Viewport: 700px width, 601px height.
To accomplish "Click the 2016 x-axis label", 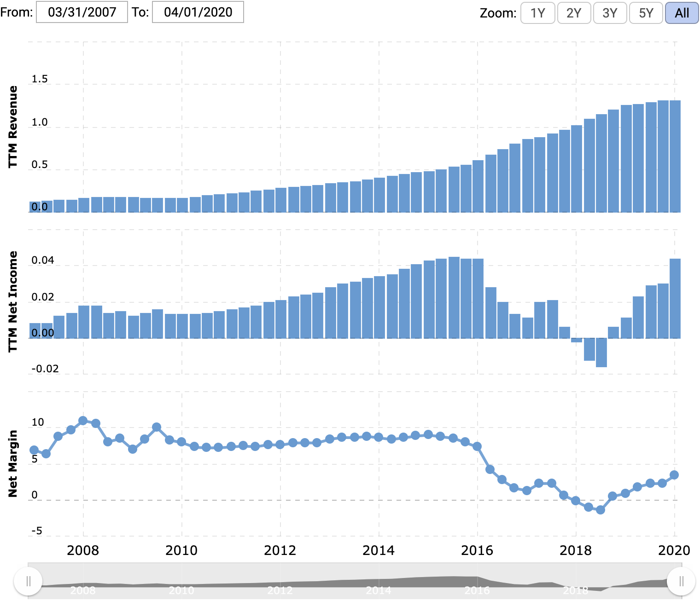I will (477, 550).
